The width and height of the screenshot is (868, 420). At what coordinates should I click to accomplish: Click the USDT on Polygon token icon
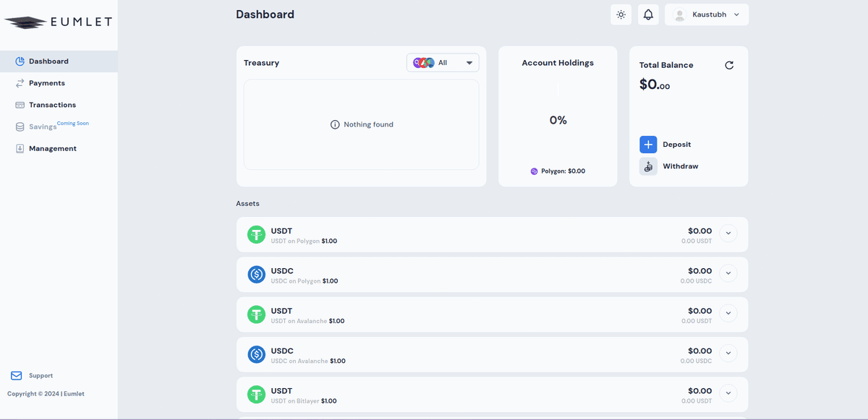point(257,235)
